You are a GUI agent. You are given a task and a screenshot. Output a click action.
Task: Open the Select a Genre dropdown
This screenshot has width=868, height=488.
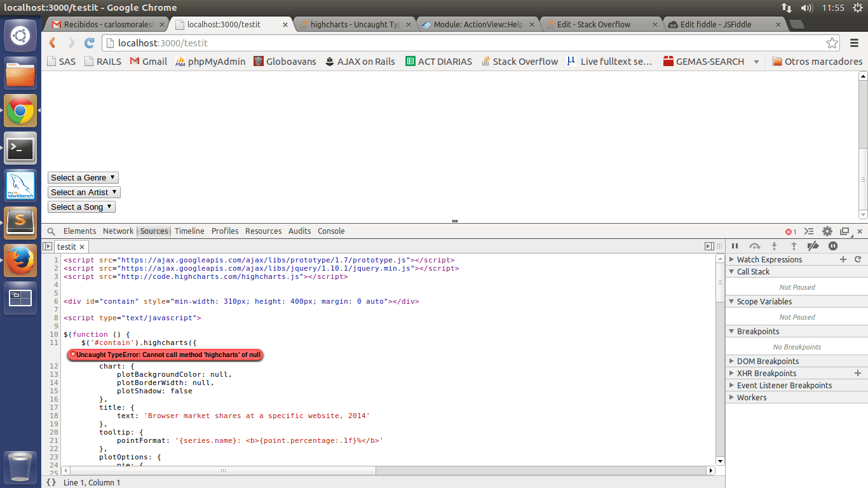point(83,178)
